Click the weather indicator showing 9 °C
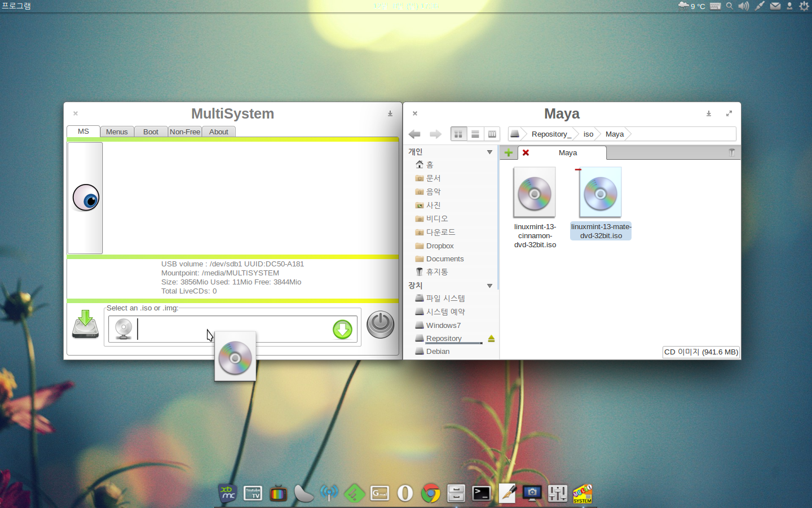The height and width of the screenshot is (508, 812). pos(692,6)
